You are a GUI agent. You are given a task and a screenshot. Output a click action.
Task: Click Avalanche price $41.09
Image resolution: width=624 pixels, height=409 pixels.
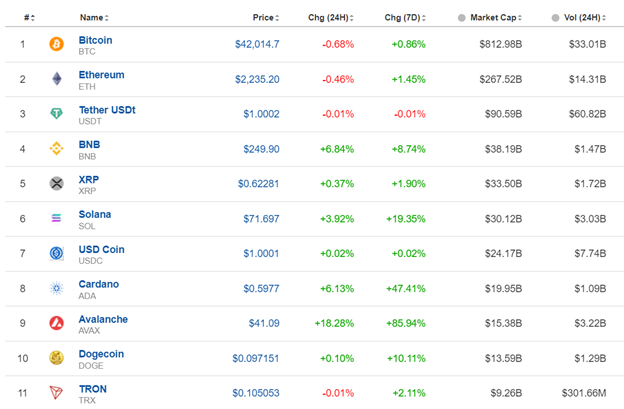pos(264,323)
